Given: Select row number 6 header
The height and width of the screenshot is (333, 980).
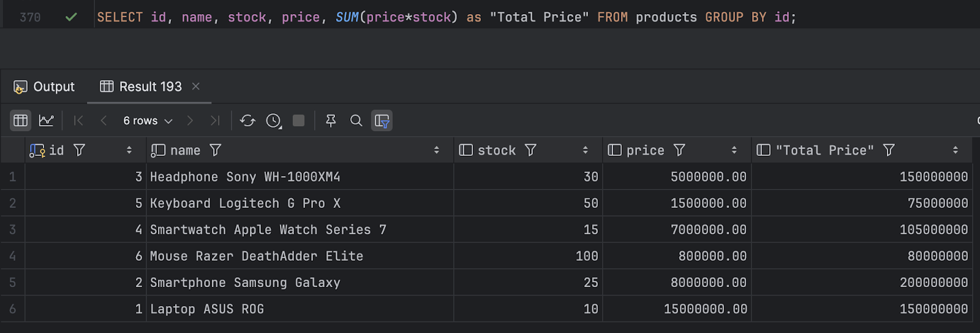Looking at the screenshot, I should point(12,309).
